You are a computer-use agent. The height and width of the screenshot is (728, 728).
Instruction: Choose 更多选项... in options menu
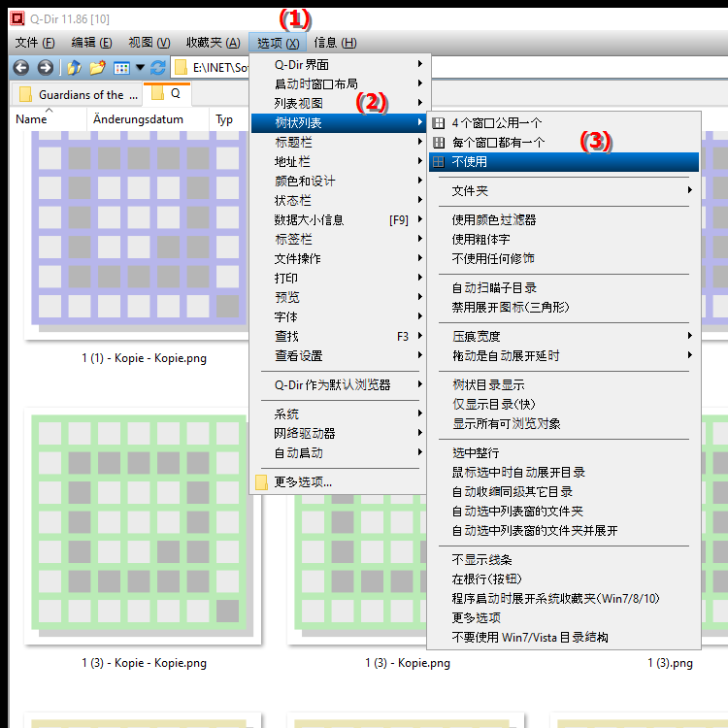tap(339, 482)
